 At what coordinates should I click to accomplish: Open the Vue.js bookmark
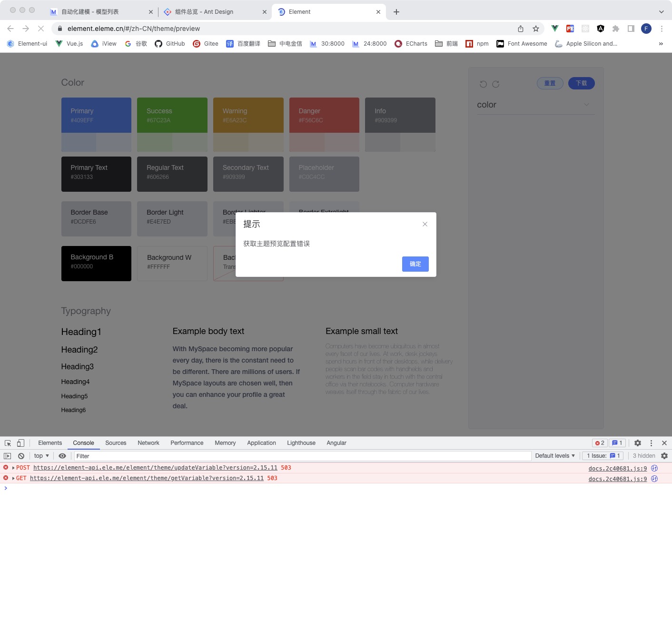(x=69, y=43)
